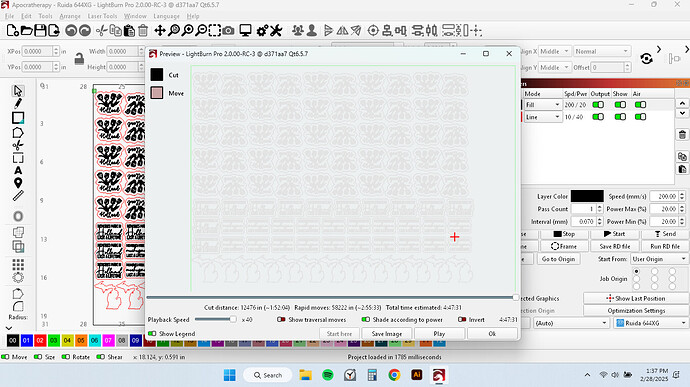Click the Zoom out magnifier icon
Screen dimensions: 690x387
[201, 30]
